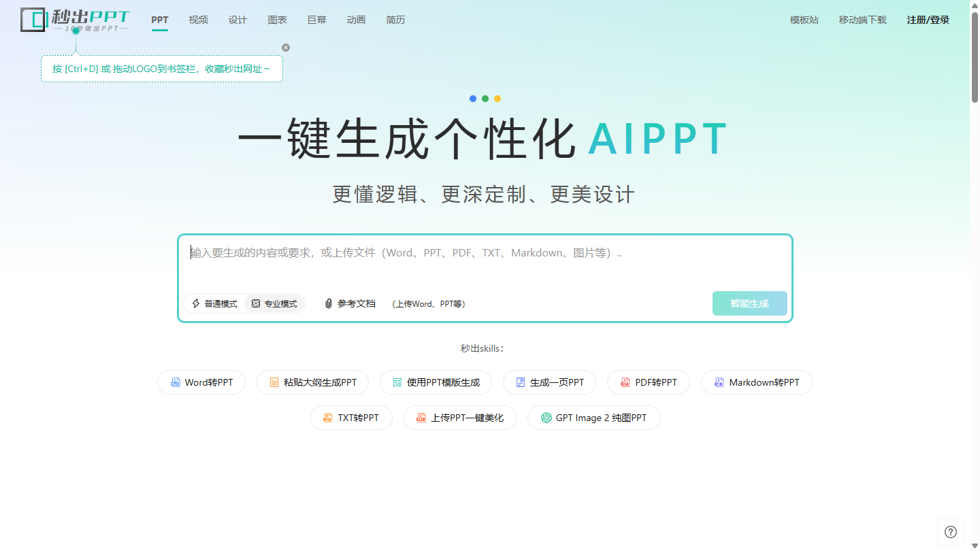The image size is (980, 551).
Task: Click the paperclip 参考文档 icon
Action: 328,303
